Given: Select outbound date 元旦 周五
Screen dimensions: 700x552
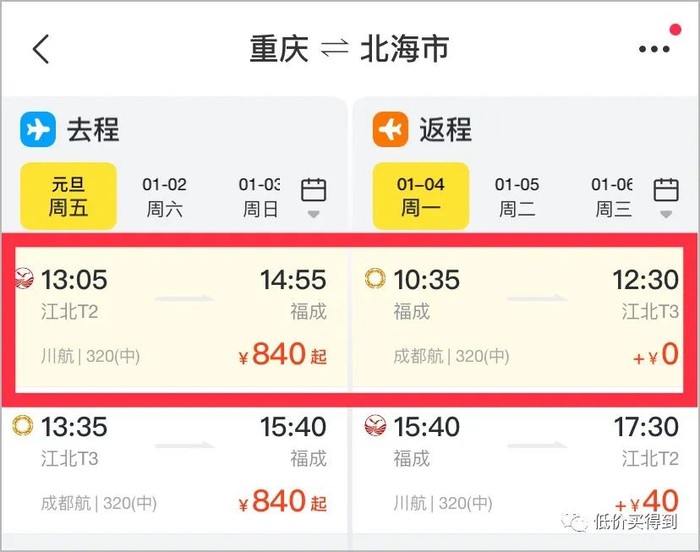Looking at the screenshot, I should [69, 196].
